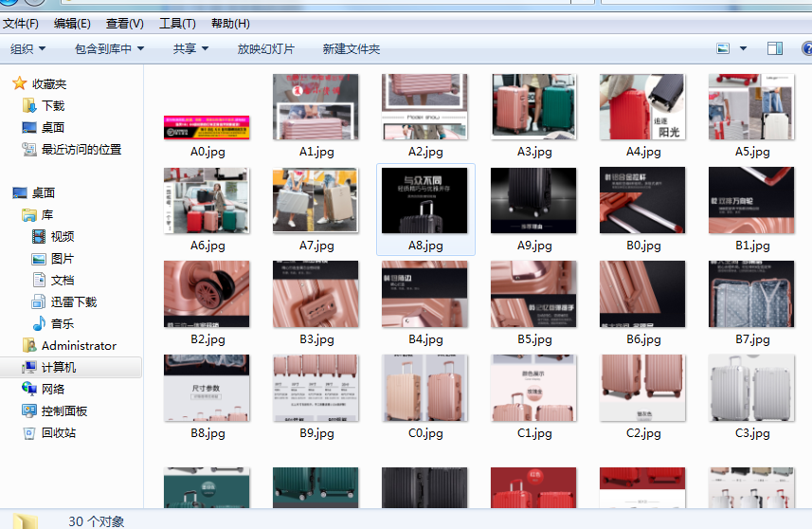Open the view options dropdown arrow
The height and width of the screenshot is (529, 812).
tap(743, 48)
